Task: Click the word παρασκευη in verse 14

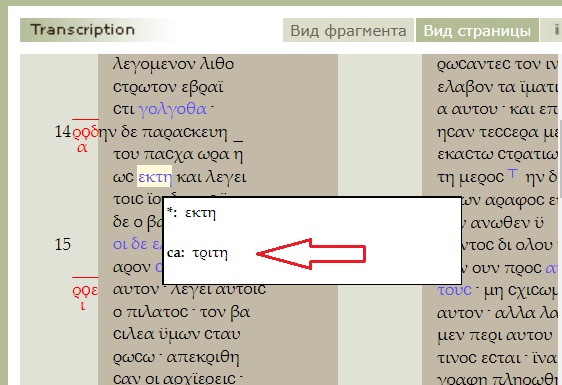Action: [185, 133]
